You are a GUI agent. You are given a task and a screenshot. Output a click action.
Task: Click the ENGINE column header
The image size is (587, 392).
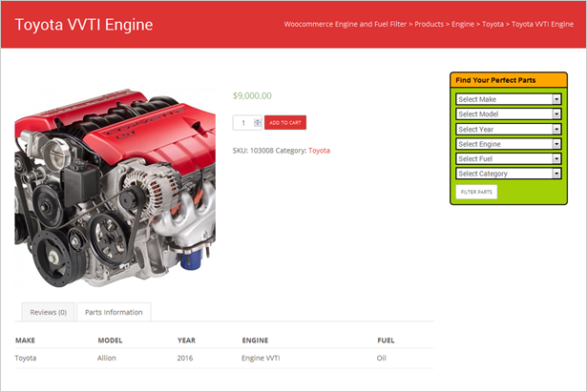[255, 340]
